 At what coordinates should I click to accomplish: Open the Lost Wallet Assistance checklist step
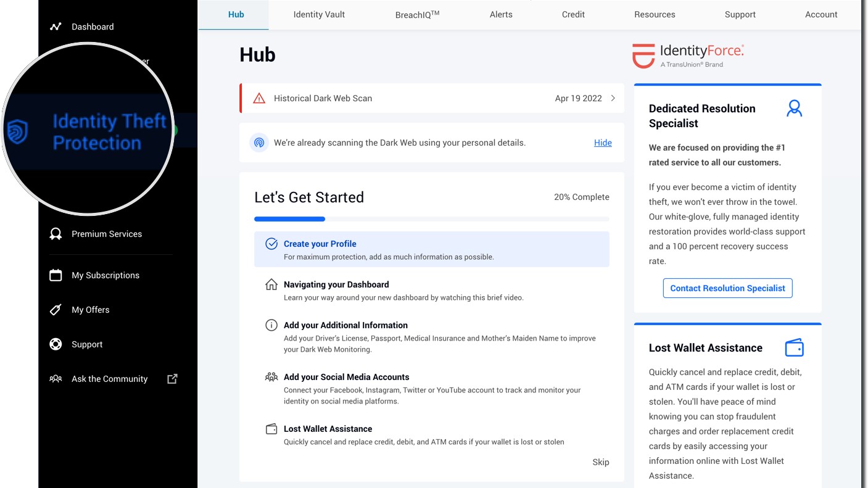click(x=328, y=429)
